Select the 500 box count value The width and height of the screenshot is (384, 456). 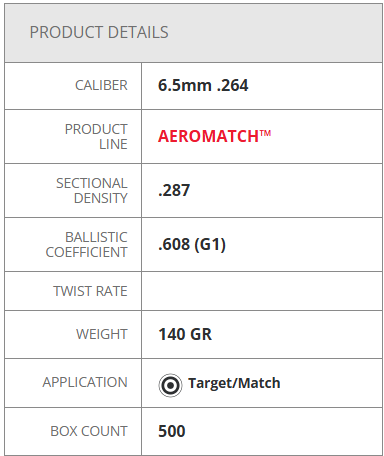pos(172,431)
